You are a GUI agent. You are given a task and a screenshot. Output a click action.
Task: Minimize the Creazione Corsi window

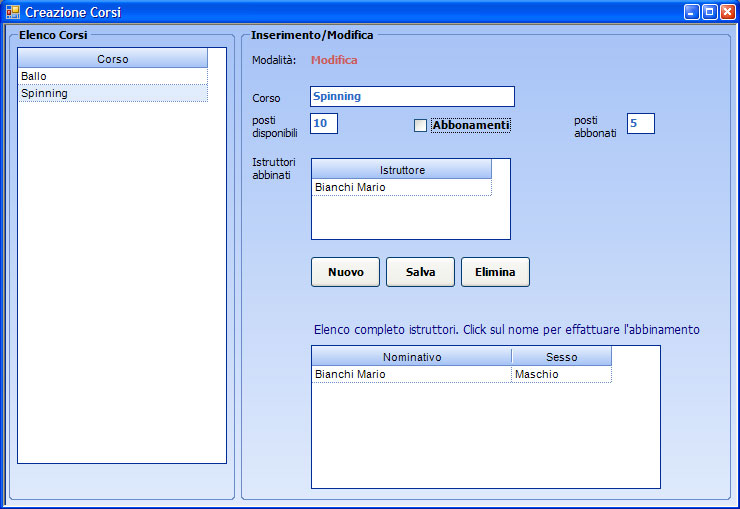tap(691, 12)
